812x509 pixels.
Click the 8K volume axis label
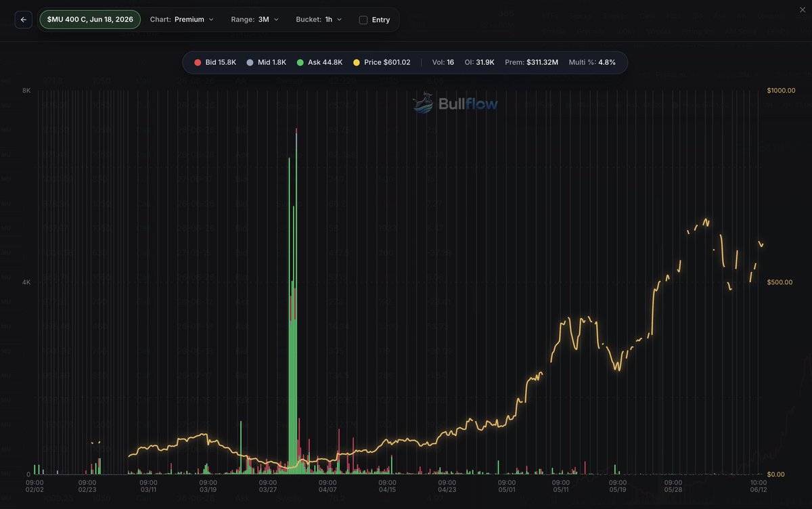coord(26,90)
